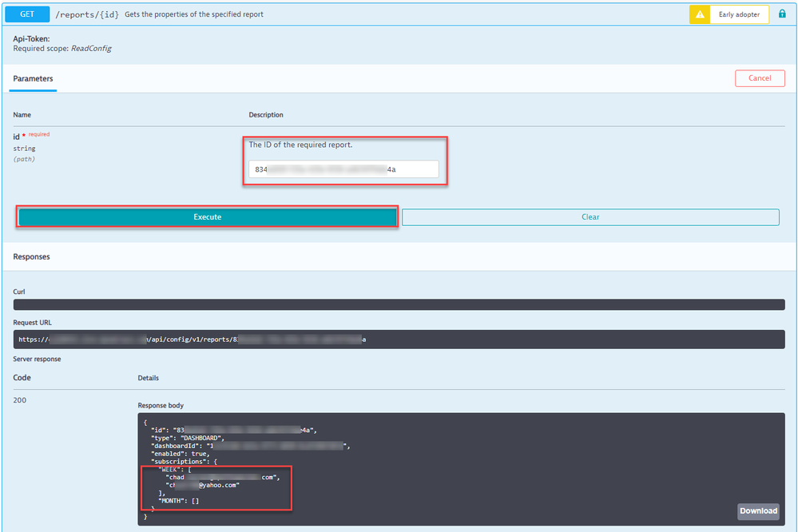This screenshot has height=532, width=798.
Task: Click the "DASHBOARD" type line in response
Action: coord(189,438)
